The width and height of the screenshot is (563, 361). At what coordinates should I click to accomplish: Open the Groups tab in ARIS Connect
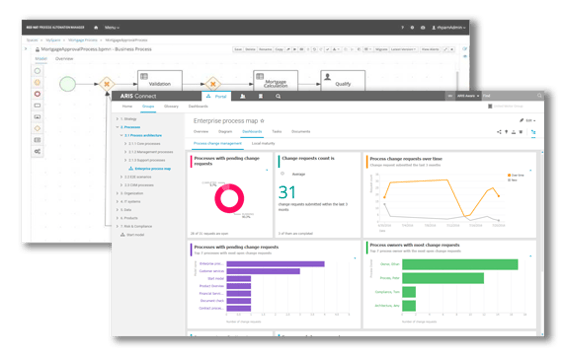point(148,106)
